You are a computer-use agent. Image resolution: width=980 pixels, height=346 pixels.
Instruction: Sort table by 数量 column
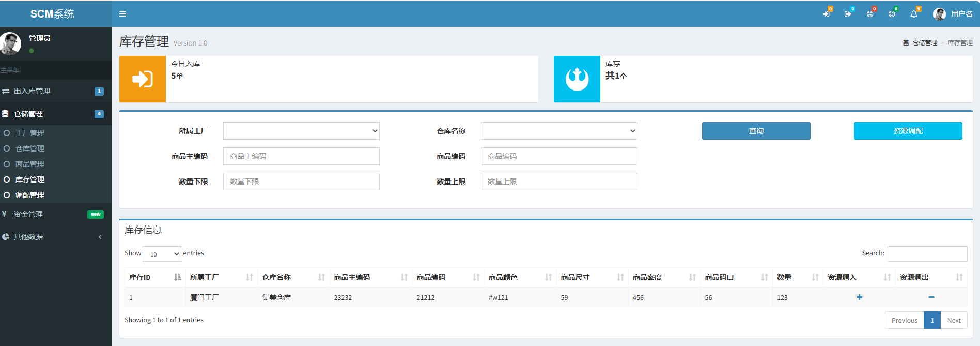(x=798, y=277)
